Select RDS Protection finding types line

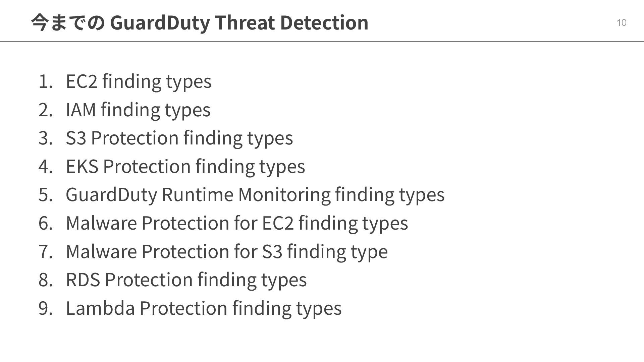pos(186,280)
